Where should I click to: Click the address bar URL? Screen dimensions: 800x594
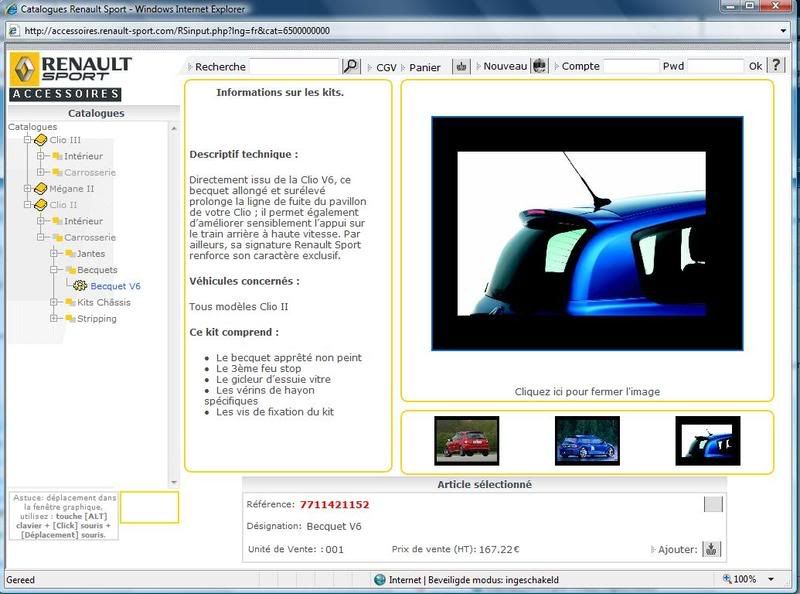point(177,31)
